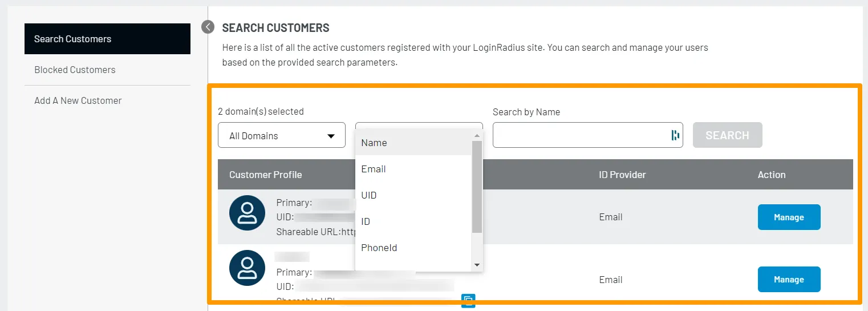This screenshot has width=868, height=311.
Task: Open the Search Customers sidebar tab
Action: point(107,39)
